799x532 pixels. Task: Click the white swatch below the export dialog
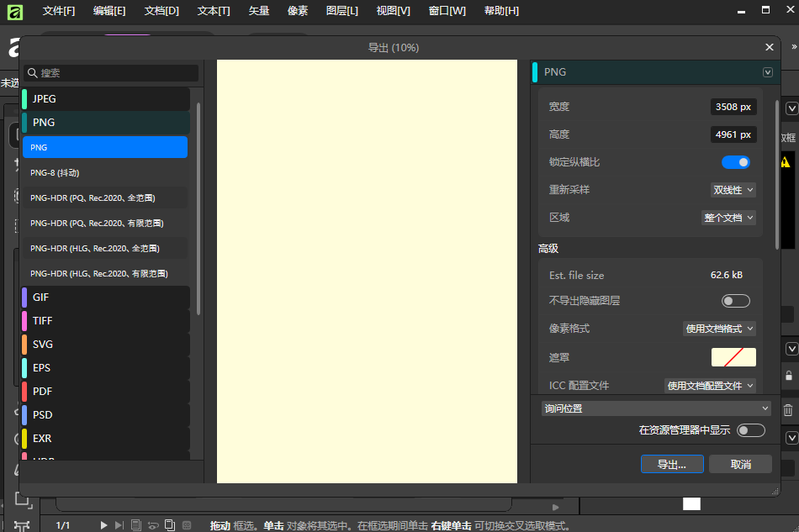click(691, 504)
